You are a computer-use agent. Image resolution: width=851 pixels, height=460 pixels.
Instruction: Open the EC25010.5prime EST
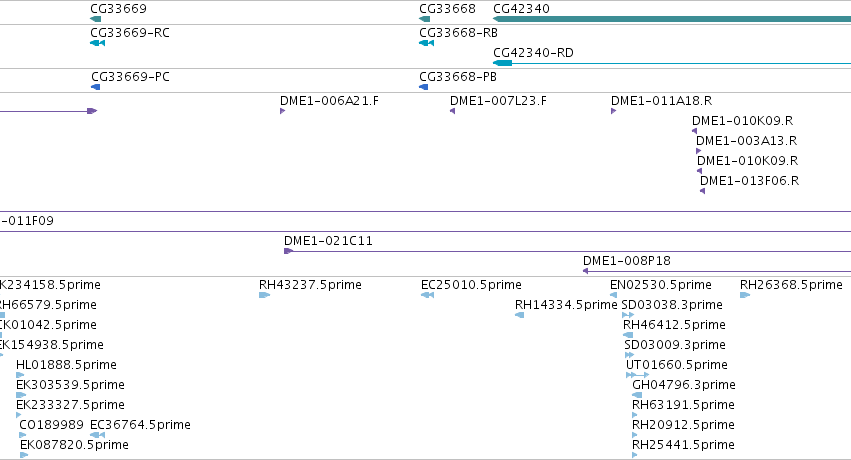471,285
